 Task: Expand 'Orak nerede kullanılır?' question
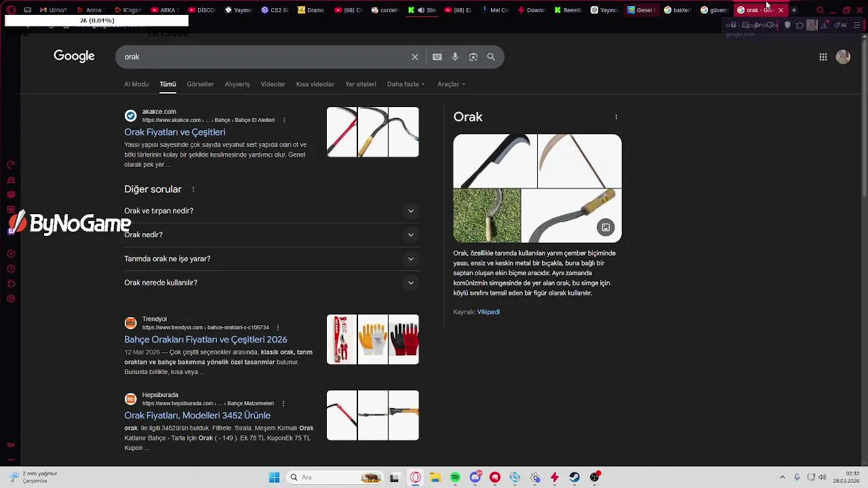click(x=271, y=283)
